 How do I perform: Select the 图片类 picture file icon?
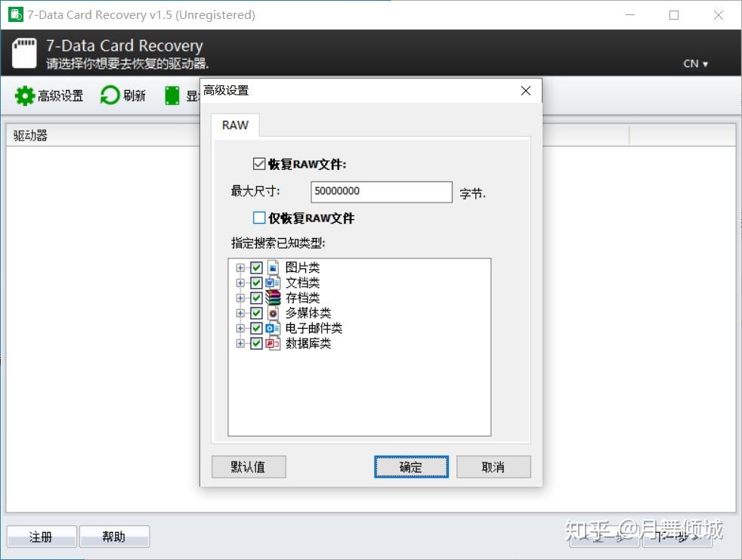273,268
